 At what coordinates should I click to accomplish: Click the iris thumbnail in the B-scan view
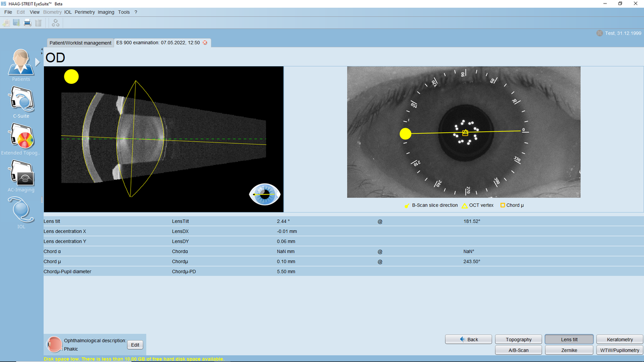265,194
